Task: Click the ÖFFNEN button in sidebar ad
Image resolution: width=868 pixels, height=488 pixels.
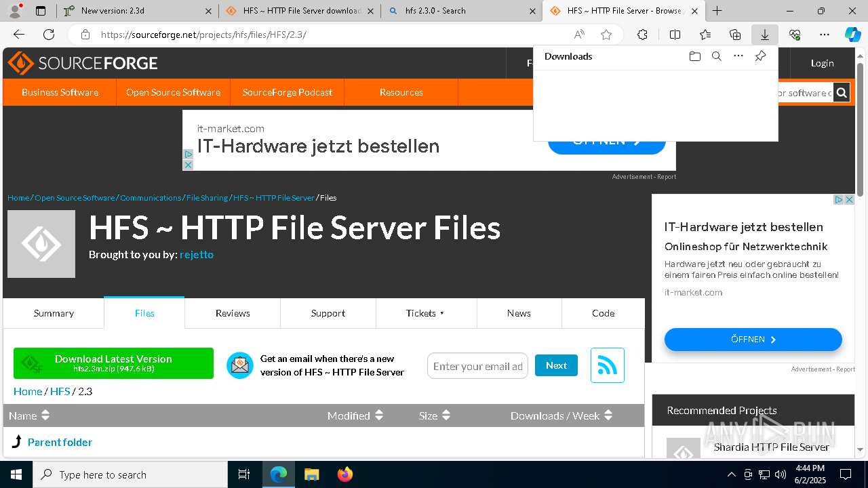Action: point(753,340)
